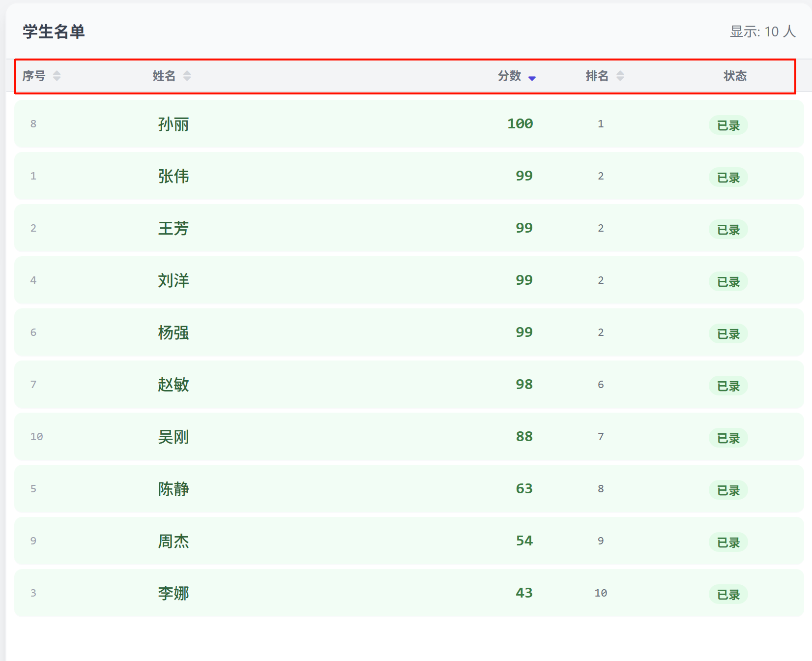
Task: Select the student name 王芳
Action: [174, 228]
